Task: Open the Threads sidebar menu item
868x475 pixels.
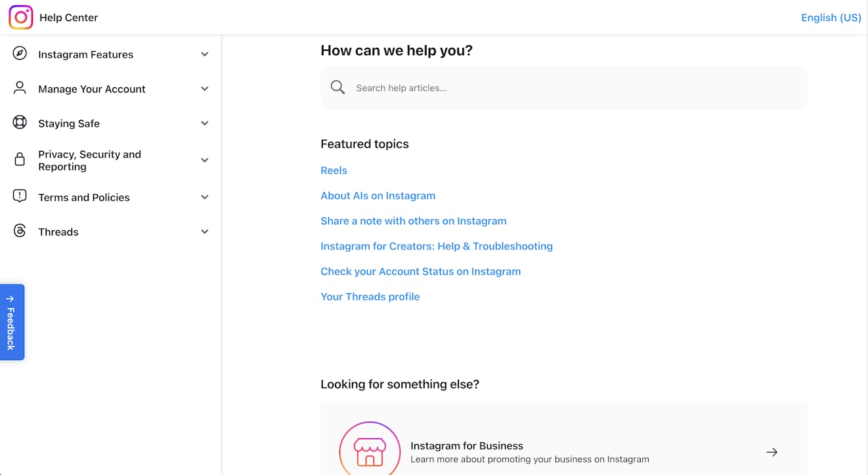Action: tap(58, 232)
